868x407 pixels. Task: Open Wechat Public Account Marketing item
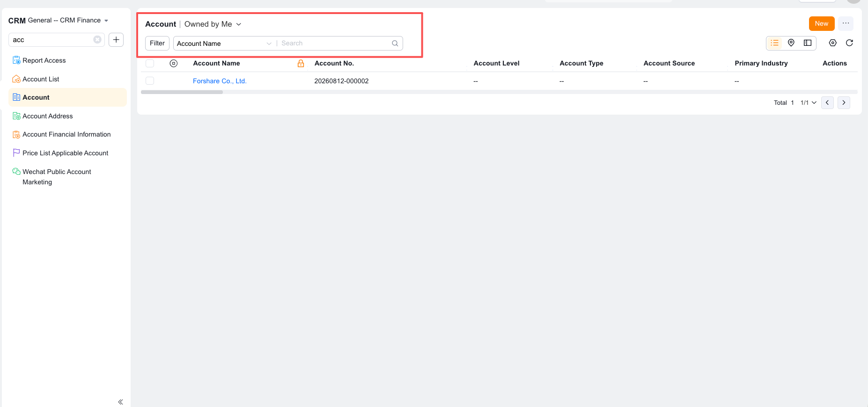click(x=67, y=177)
